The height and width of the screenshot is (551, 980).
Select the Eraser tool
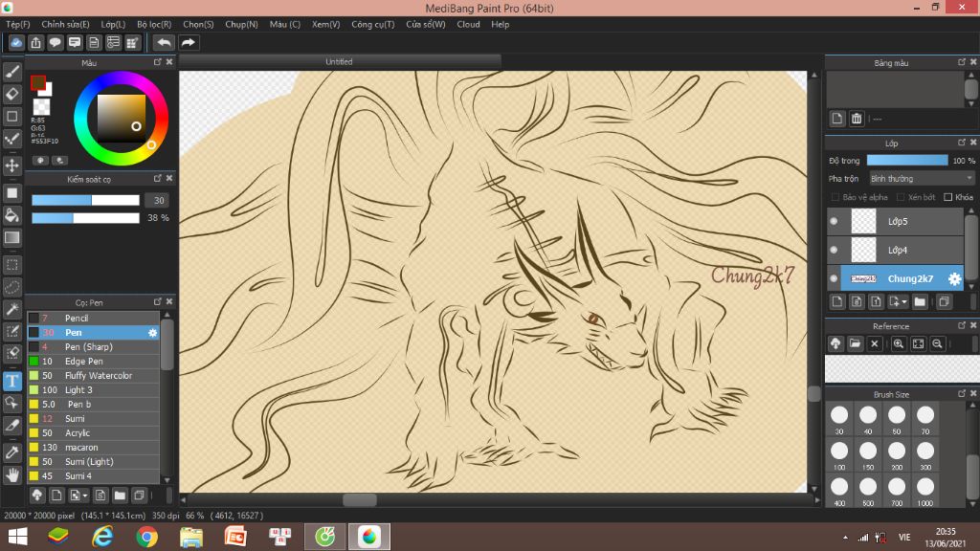[x=11, y=94]
